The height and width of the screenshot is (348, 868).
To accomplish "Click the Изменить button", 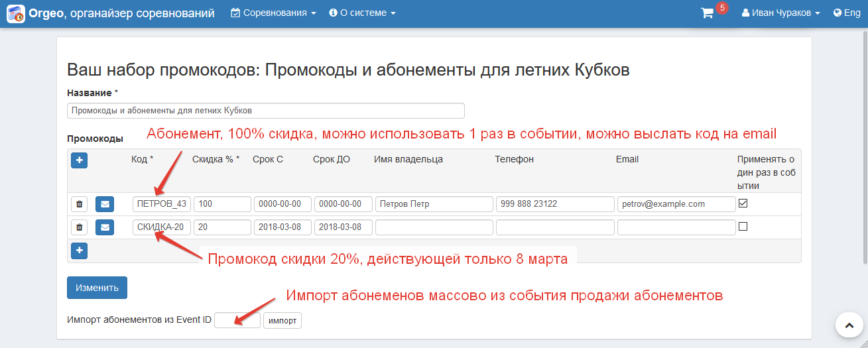I will click(97, 288).
